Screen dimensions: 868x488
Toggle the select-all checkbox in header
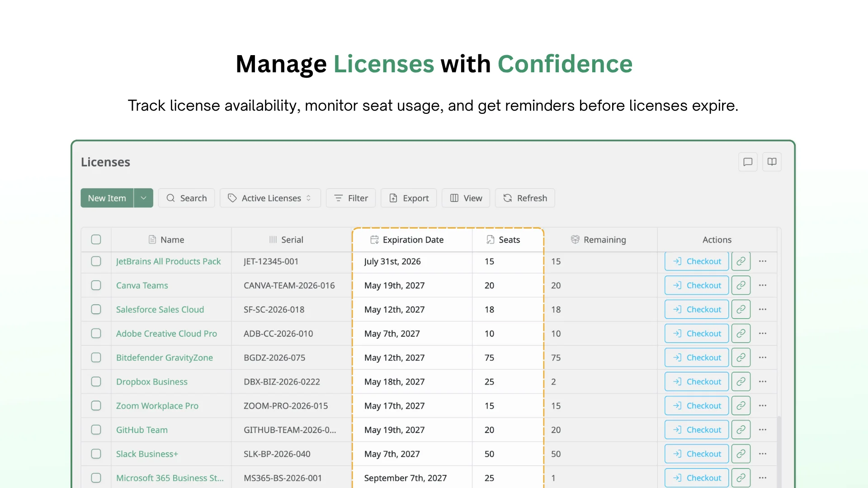coord(96,239)
